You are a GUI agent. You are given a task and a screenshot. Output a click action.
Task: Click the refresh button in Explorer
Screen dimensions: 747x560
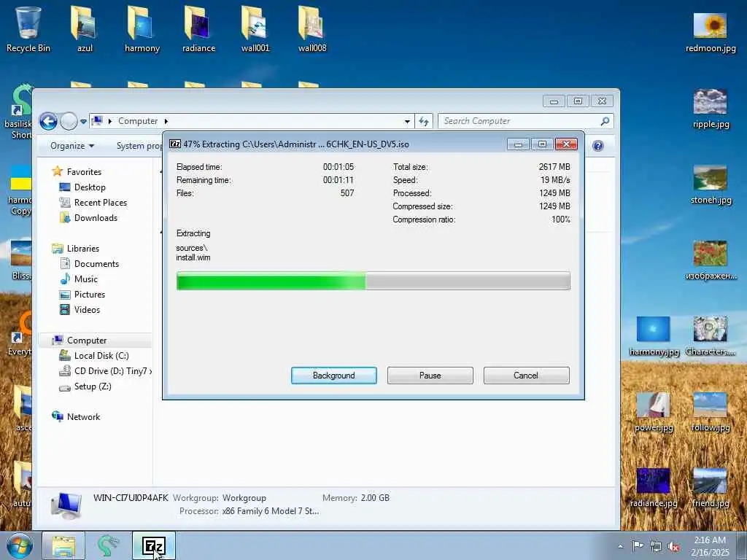pos(424,122)
